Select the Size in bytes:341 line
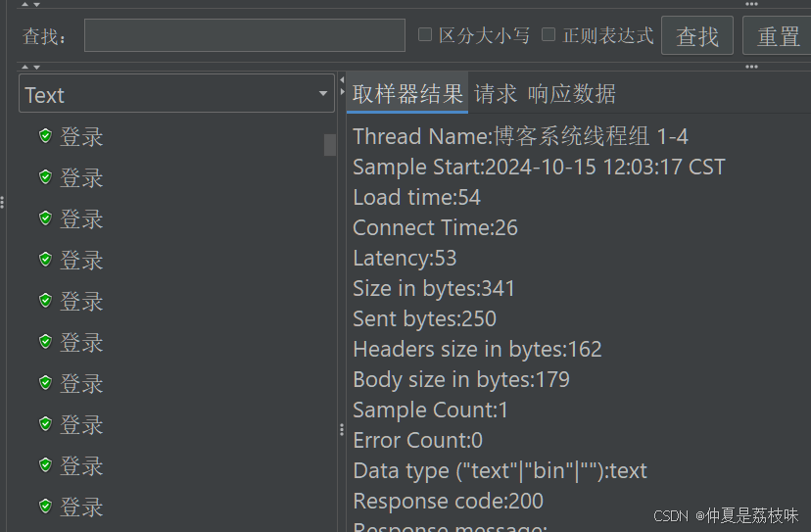This screenshot has height=532, width=811. pos(434,288)
